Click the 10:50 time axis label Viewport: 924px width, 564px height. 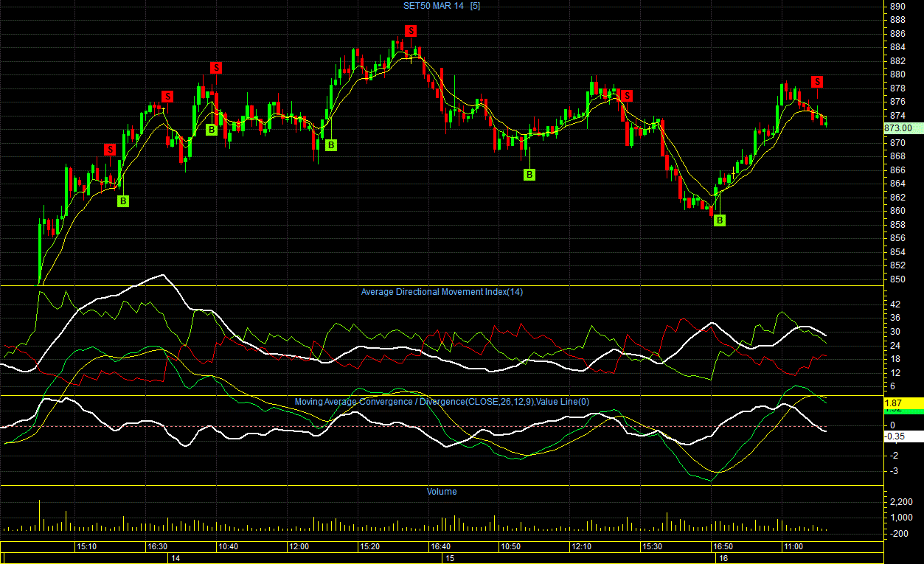510,547
